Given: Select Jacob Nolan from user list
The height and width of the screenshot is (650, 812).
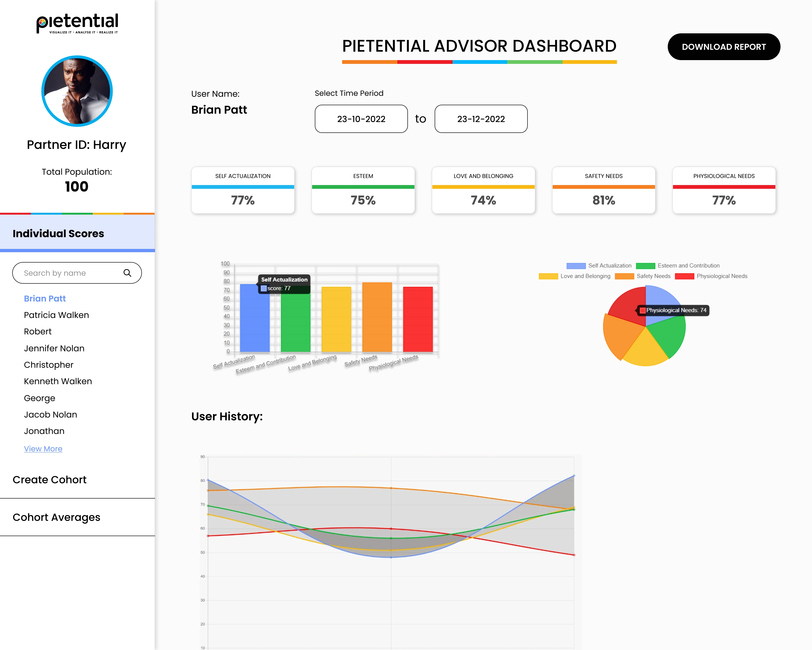Looking at the screenshot, I should coord(51,414).
